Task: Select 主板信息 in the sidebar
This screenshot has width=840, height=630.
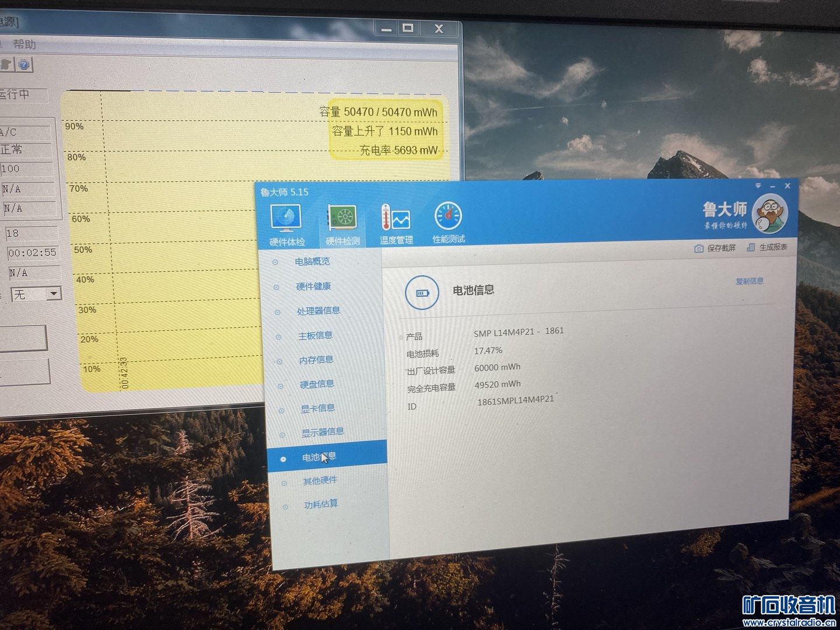Action: (316, 335)
